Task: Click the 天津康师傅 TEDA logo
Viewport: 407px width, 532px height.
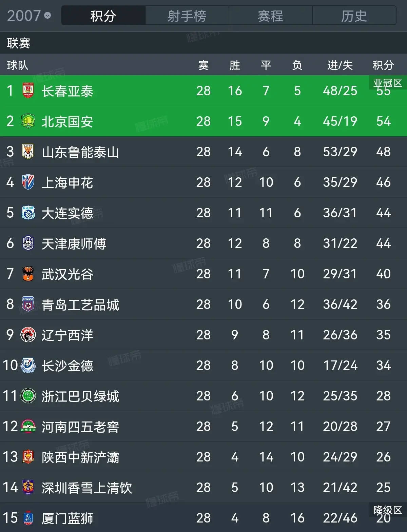Action: pyautogui.click(x=28, y=243)
